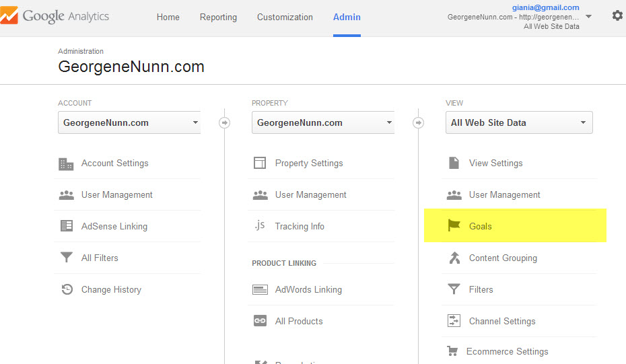Click the account User Management people icon
The height and width of the screenshot is (364, 626).
click(x=66, y=194)
